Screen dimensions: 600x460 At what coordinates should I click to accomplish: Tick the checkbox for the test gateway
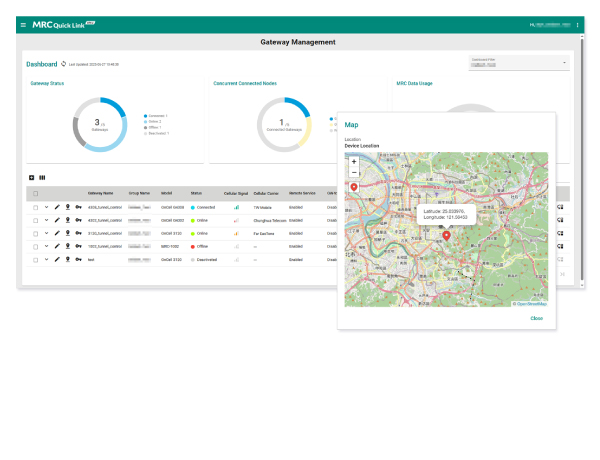coord(35,259)
